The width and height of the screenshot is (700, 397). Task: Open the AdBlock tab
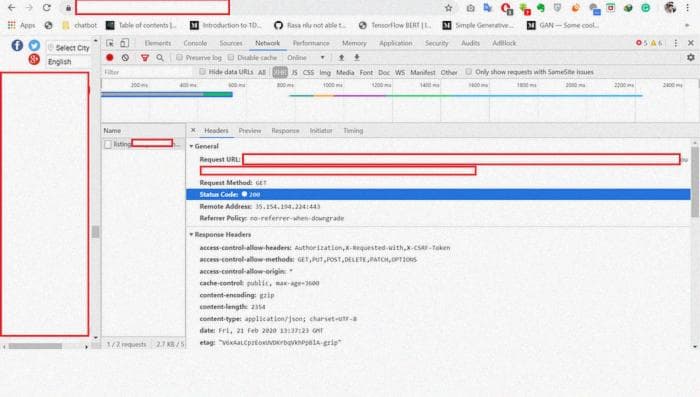tap(504, 43)
